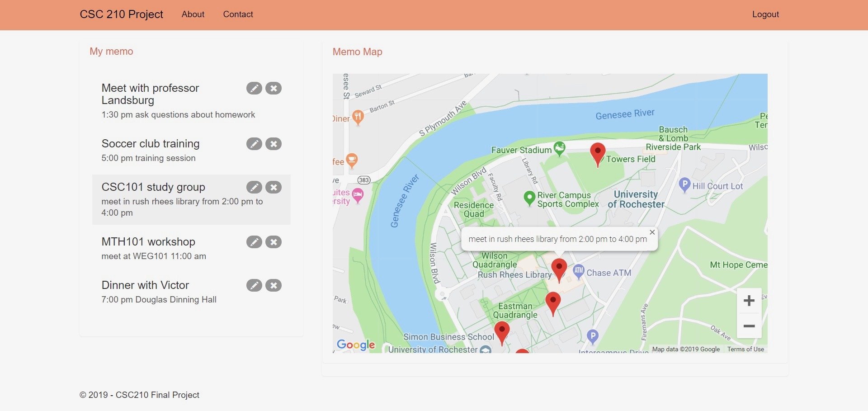Open the Contact page
Image resolution: width=868 pixels, height=411 pixels.
(238, 14)
